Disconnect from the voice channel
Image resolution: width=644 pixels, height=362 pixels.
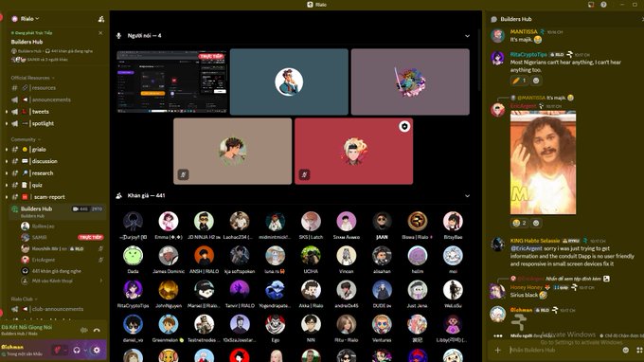tap(97, 330)
